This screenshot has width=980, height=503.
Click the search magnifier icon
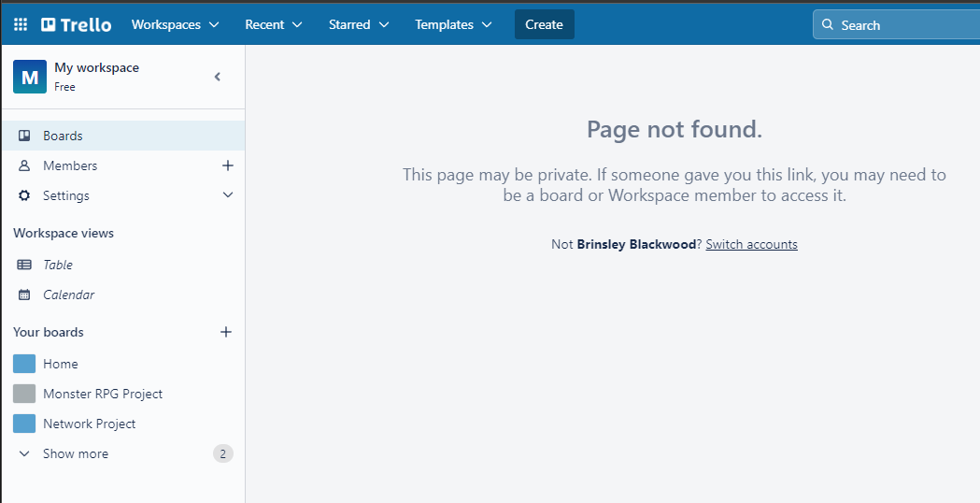coord(828,24)
